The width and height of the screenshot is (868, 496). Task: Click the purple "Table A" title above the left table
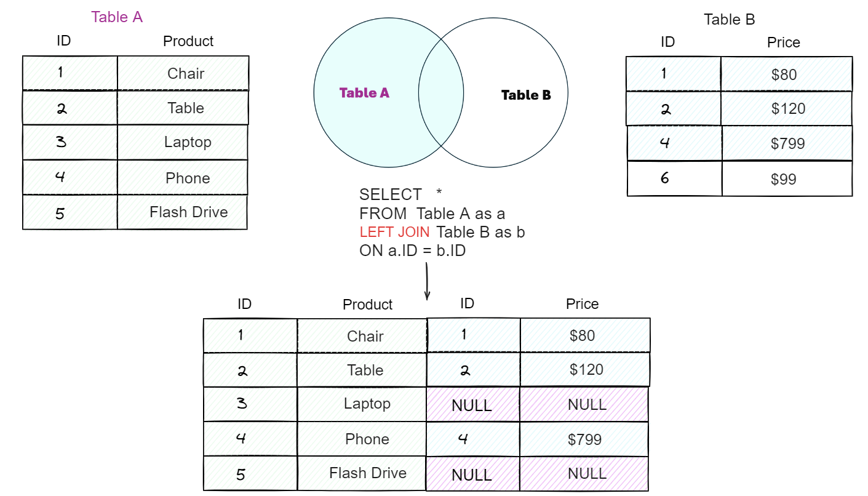click(117, 17)
